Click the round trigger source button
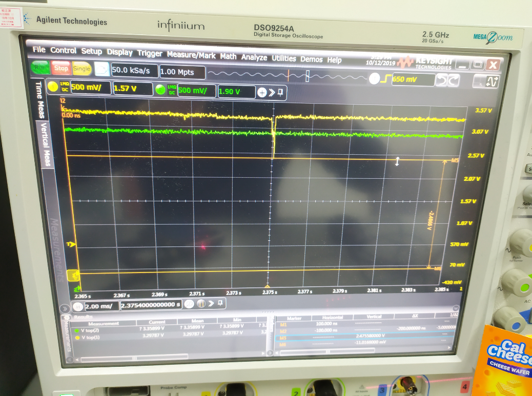532x396 pixels. [x=374, y=79]
